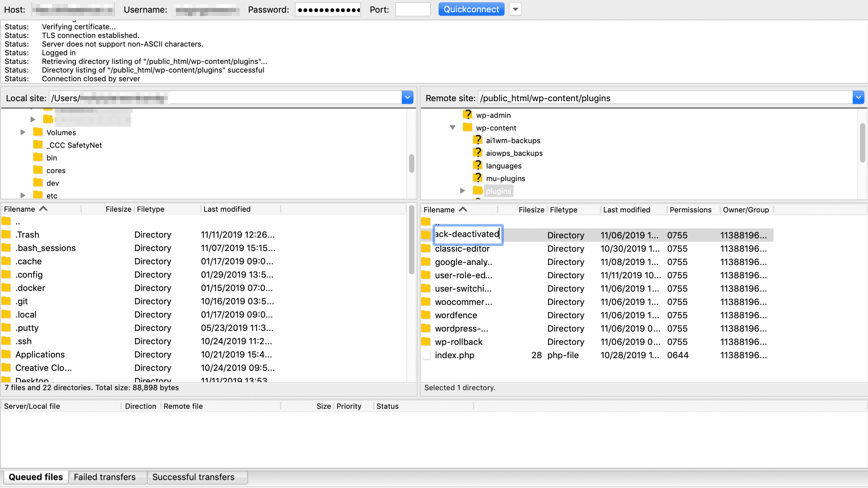Viewport: 868px width, 488px height.
Task: Switch to the Failed transfers tab
Action: click(104, 477)
